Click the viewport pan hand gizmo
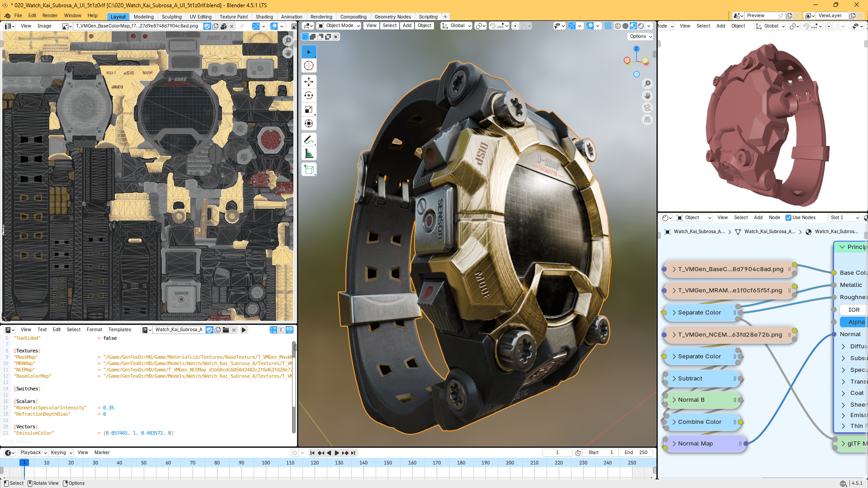The height and width of the screenshot is (488, 868). [x=647, y=96]
